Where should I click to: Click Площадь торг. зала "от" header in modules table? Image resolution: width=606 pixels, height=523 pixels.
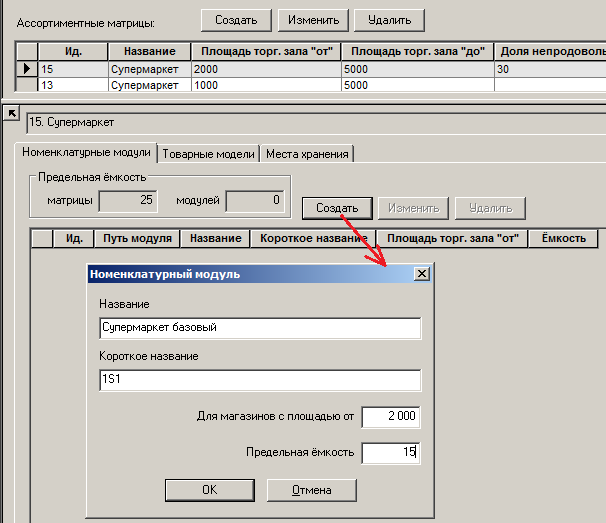click(x=453, y=239)
